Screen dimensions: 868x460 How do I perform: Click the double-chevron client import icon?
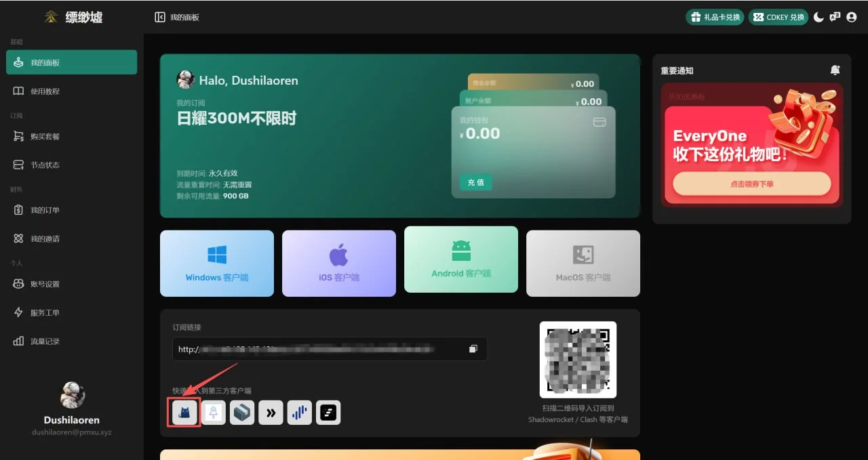tap(271, 412)
